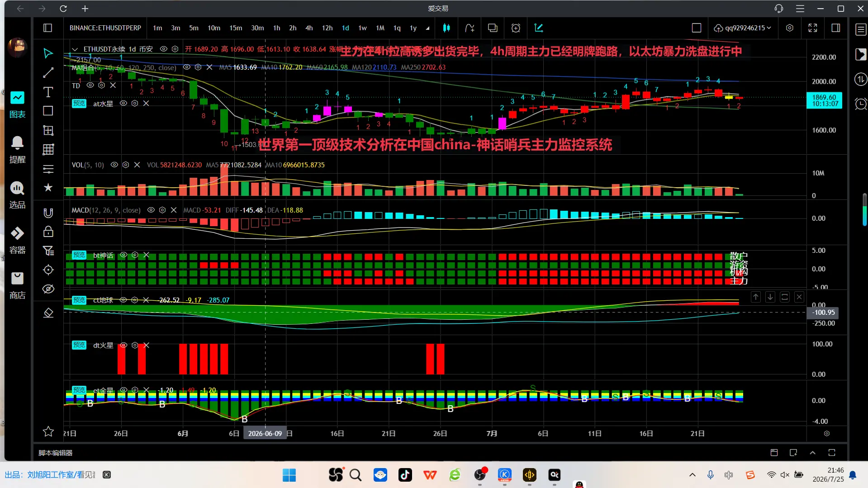868x488 pixels.
Task: Refresh the page with reload icon
Action: coord(63,9)
